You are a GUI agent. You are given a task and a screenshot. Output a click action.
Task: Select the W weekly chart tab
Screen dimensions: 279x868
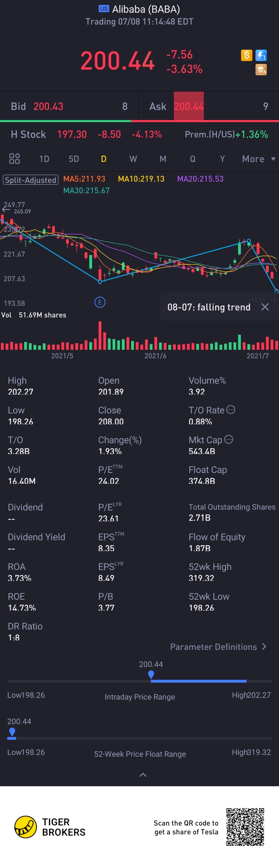click(133, 159)
